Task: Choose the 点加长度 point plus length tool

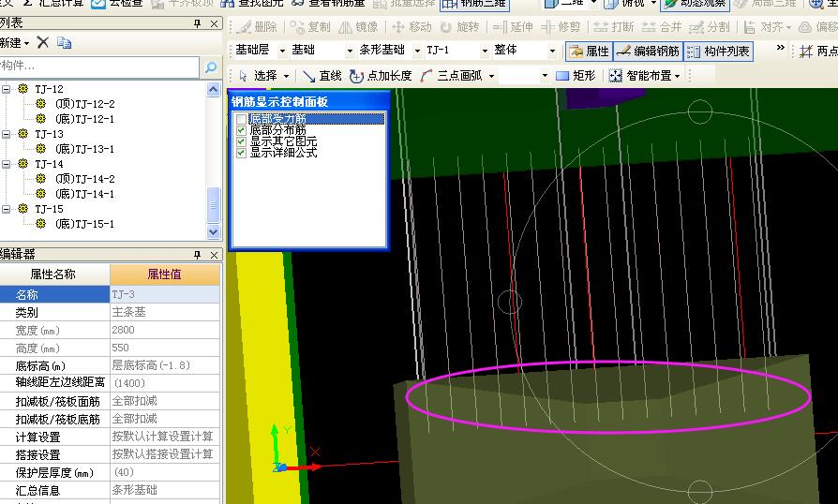Action: coord(381,76)
